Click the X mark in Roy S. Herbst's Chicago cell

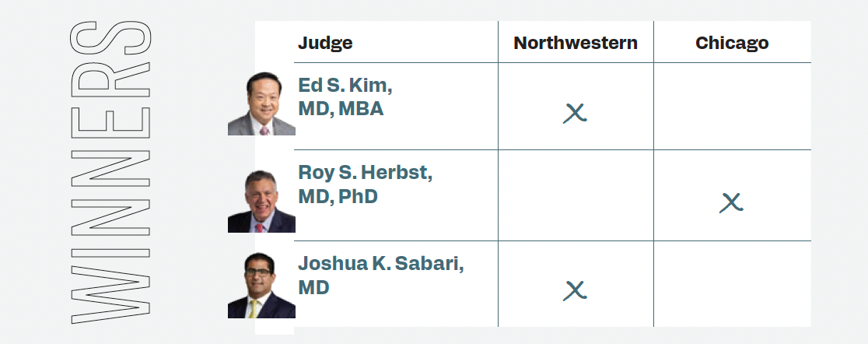731,203
